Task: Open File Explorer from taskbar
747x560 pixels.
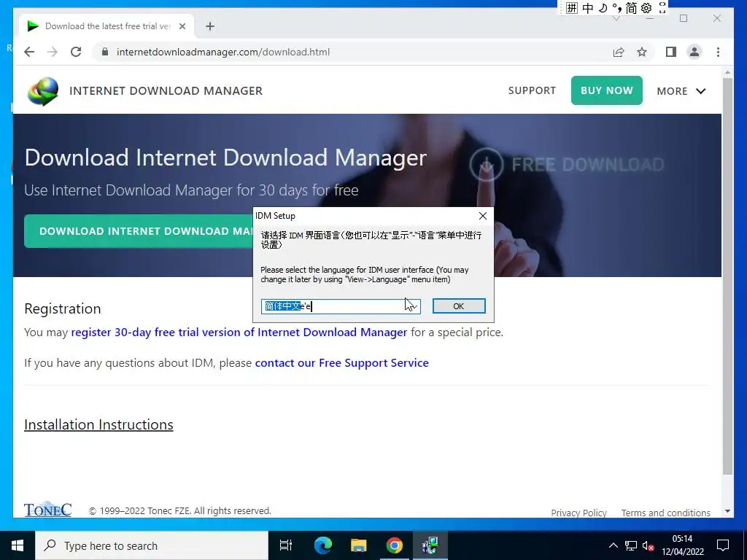Action: [x=358, y=545]
